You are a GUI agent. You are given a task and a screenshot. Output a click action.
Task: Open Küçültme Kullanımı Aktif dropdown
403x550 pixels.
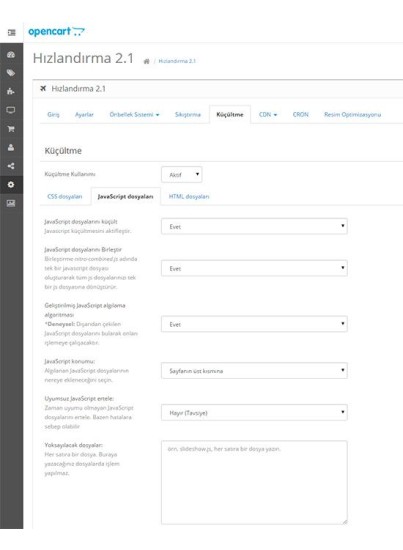(182, 174)
